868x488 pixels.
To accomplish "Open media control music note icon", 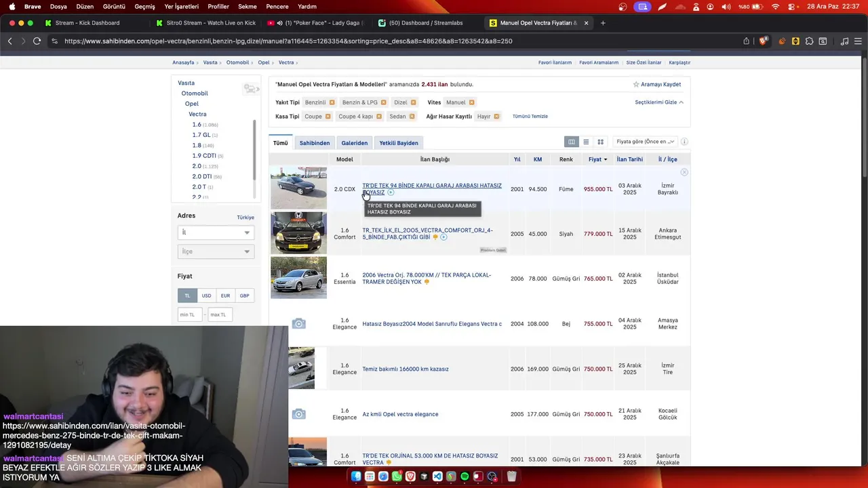I will point(844,41).
